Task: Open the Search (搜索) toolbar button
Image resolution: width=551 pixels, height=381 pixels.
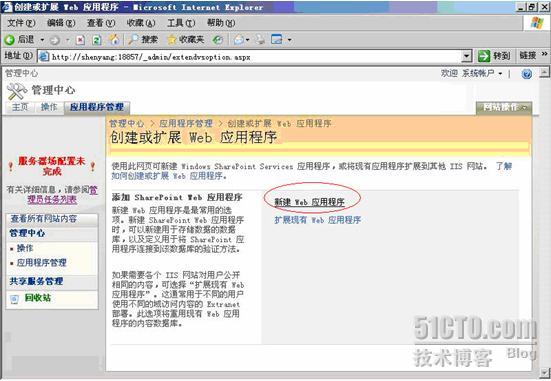Action: tap(143, 40)
